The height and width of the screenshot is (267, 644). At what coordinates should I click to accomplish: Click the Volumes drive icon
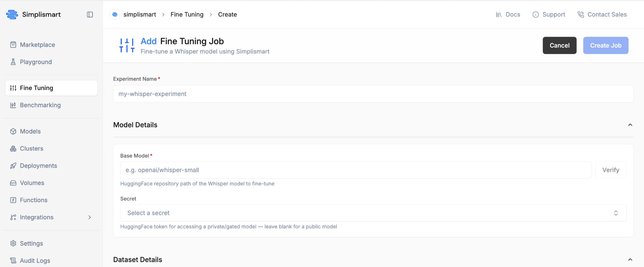[x=13, y=183]
